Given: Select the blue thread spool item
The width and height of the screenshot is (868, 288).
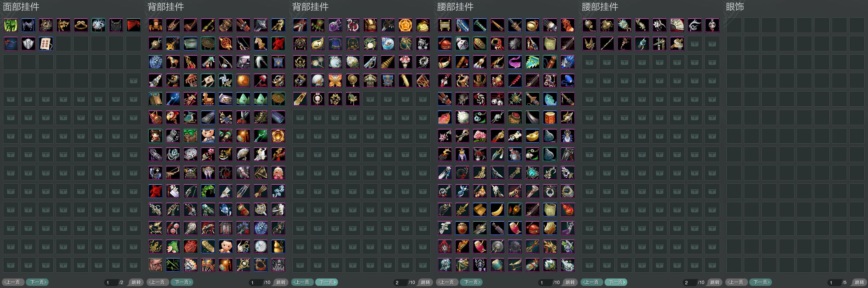Looking at the screenshot, I should [x=568, y=81].
